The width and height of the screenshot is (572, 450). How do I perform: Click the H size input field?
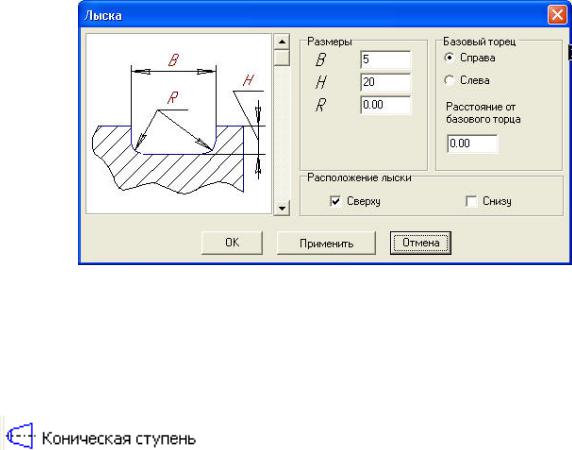[x=386, y=82]
